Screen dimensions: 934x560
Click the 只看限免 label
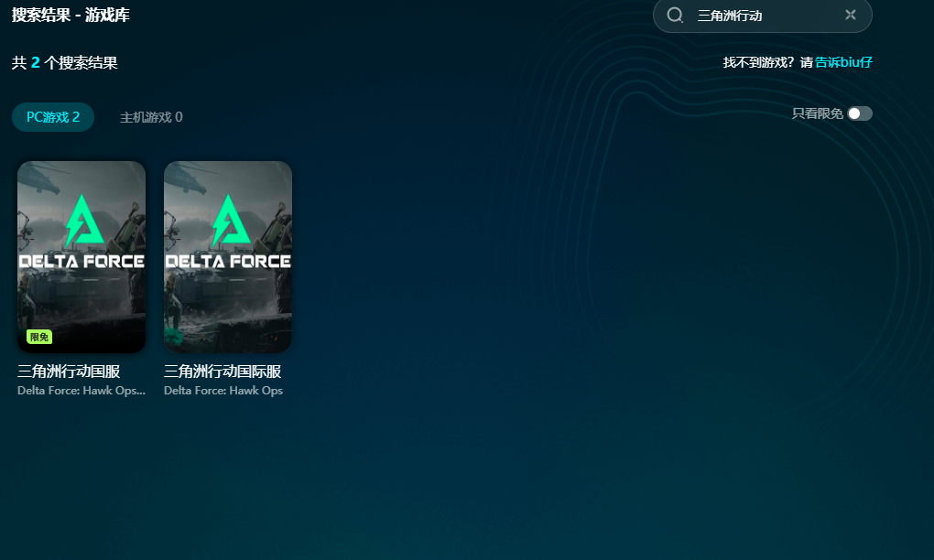click(817, 113)
